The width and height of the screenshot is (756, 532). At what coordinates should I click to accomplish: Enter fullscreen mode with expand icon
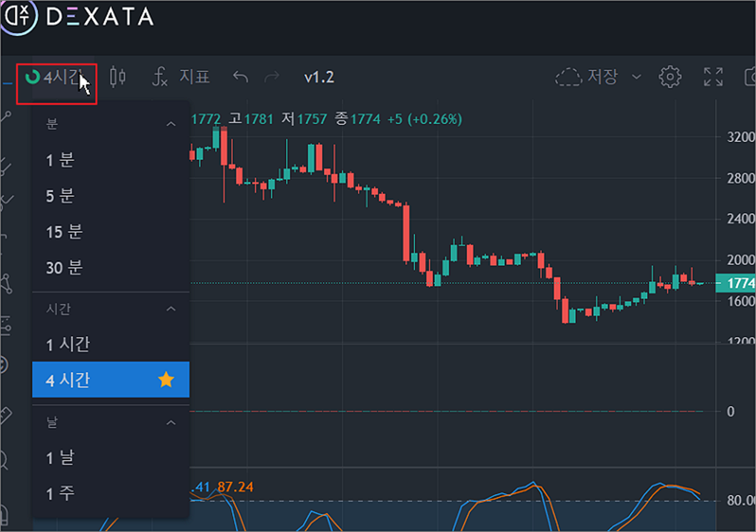(714, 77)
